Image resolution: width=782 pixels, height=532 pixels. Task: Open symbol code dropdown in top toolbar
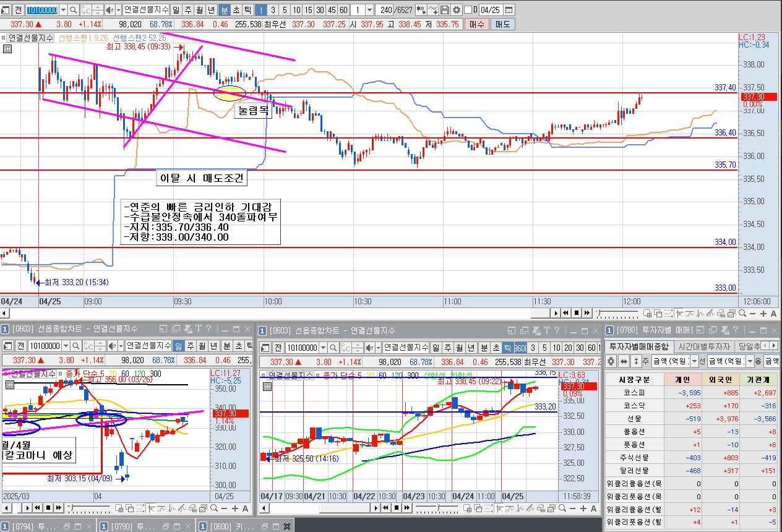coord(63,10)
